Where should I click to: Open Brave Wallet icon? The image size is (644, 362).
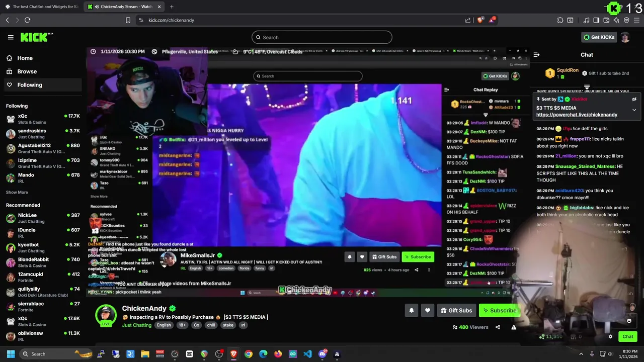[607, 20]
